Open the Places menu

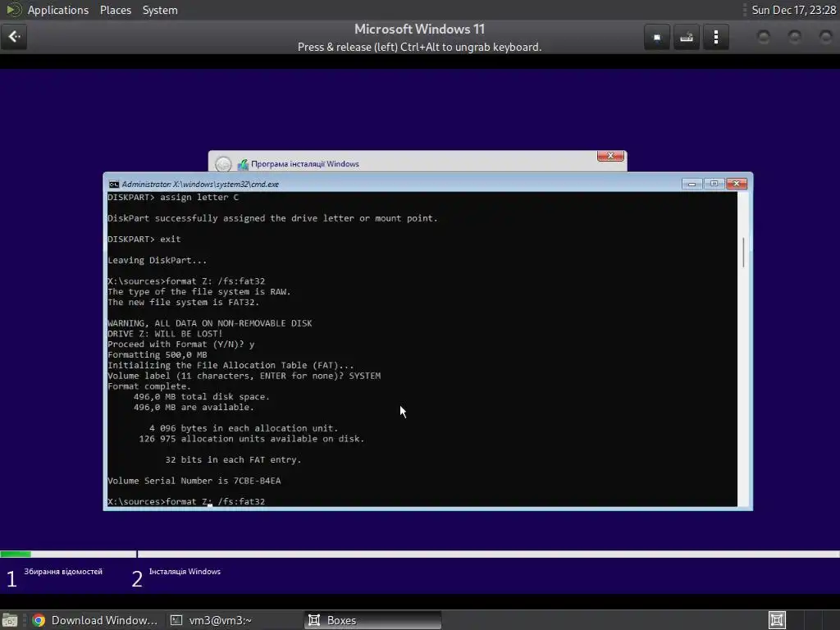coord(115,10)
